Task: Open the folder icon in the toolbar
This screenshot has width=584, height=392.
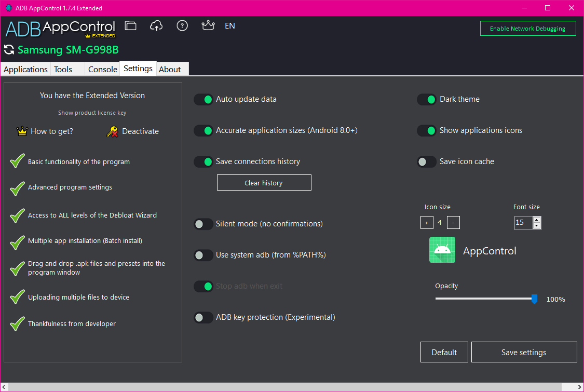Action: 130,25
